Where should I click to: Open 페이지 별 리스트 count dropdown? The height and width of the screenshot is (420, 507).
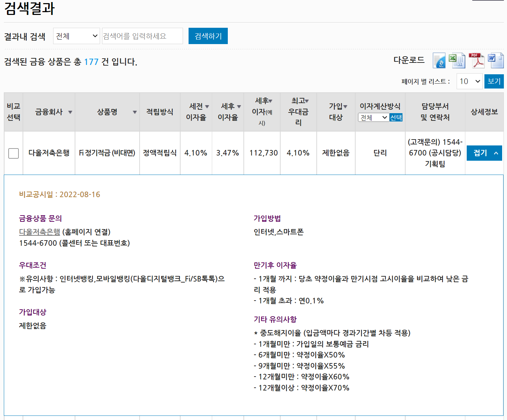469,81
